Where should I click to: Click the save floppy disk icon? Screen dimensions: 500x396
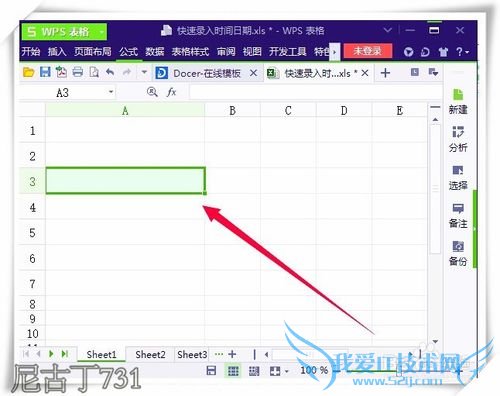[45, 72]
